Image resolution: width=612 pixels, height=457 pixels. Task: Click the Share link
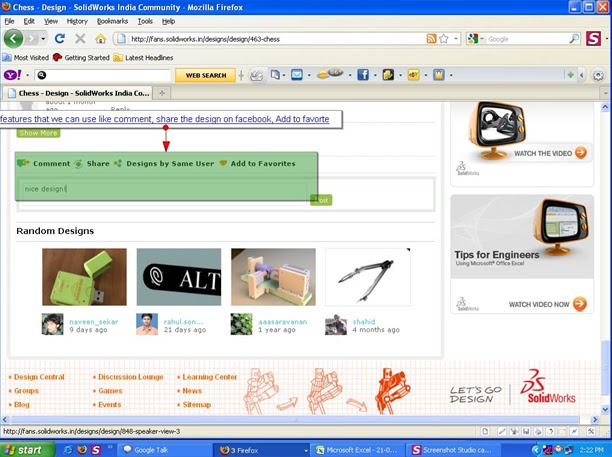tap(98, 164)
